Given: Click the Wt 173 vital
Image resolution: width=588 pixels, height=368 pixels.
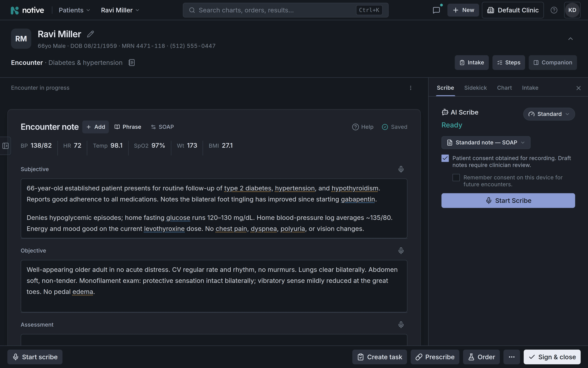Looking at the screenshot, I should 187,146.
